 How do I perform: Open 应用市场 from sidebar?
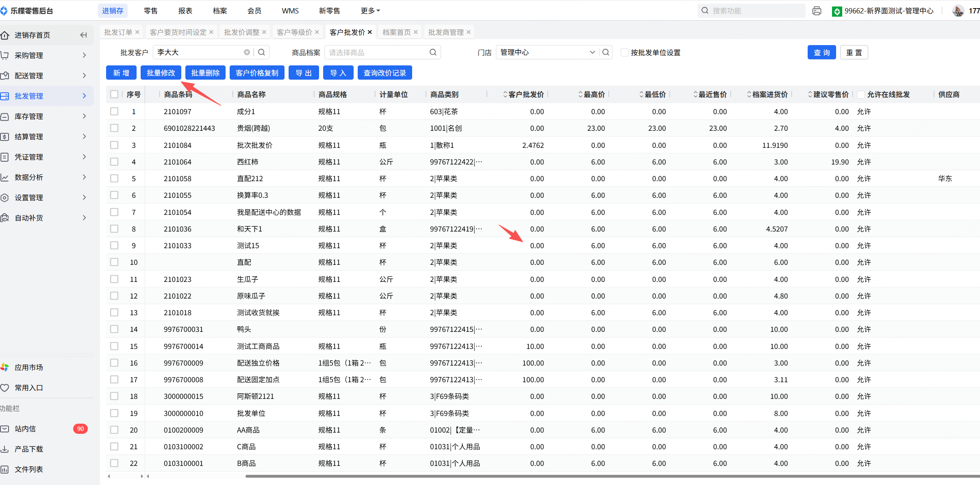(28, 368)
